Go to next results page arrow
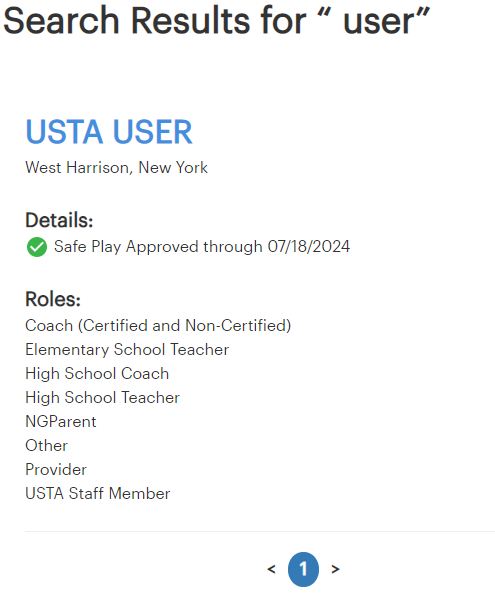The image size is (495, 594). click(335, 569)
